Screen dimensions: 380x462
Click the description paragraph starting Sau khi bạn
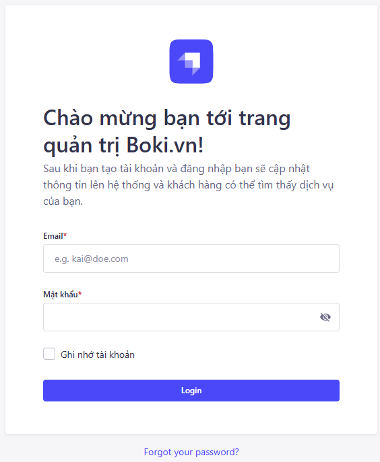point(188,185)
